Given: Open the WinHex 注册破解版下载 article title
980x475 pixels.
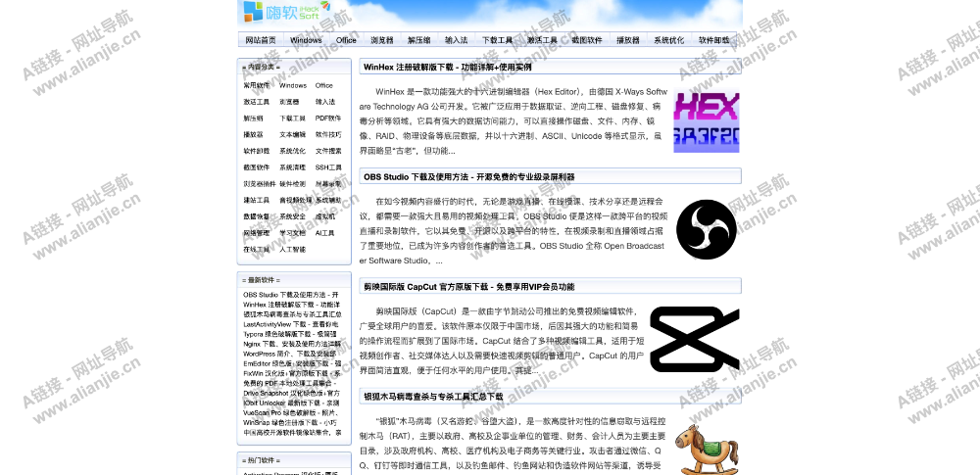Looking at the screenshot, I should pyautogui.click(x=448, y=67).
